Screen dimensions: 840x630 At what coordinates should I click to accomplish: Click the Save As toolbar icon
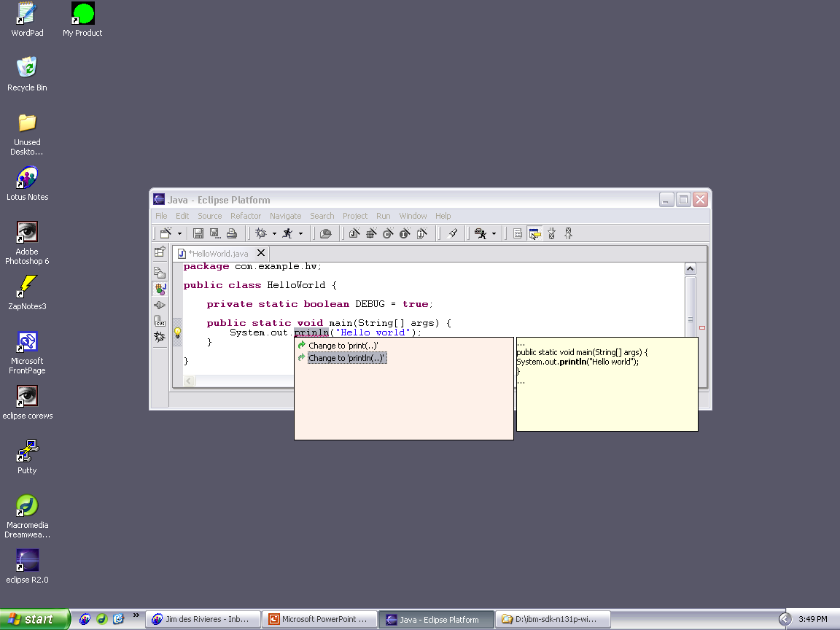[215, 233]
